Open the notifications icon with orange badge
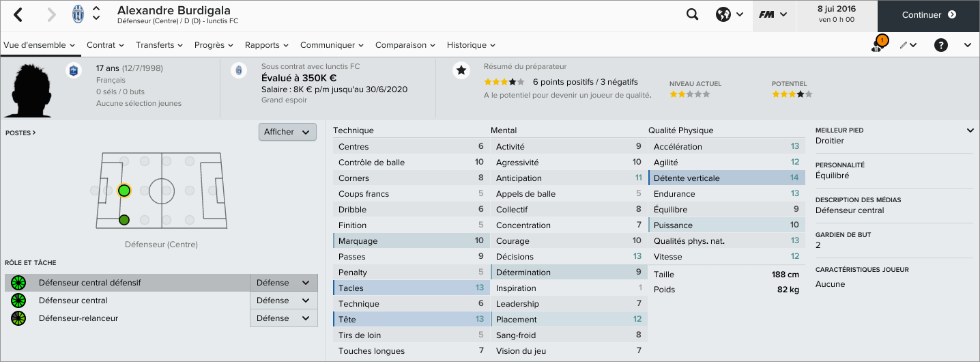The height and width of the screenshot is (362, 980). 878,45
